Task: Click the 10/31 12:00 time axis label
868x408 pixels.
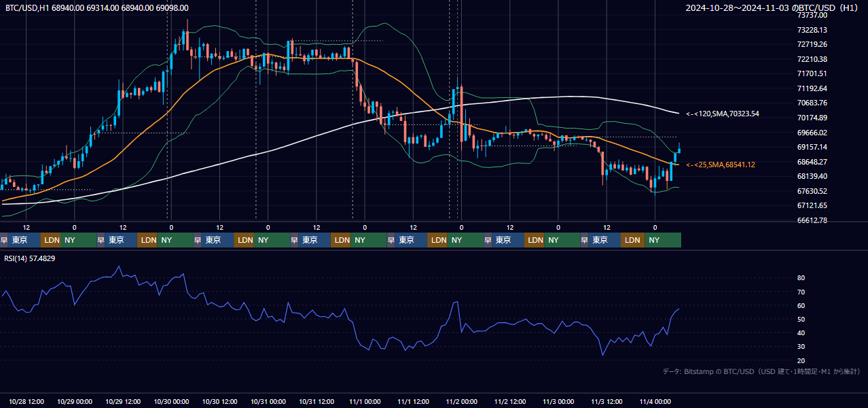Action: (317, 401)
